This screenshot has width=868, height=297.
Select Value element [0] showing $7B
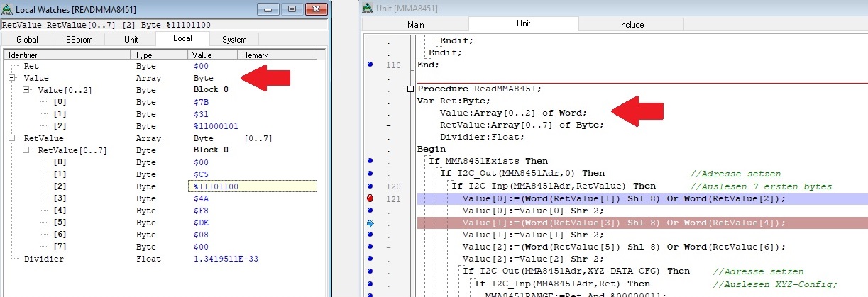pos(163,102)
